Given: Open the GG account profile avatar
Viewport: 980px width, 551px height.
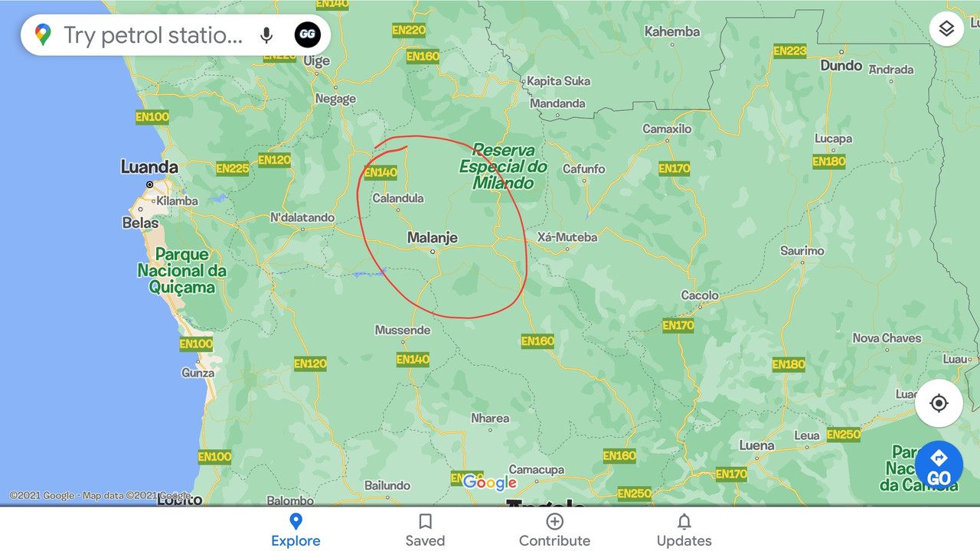Looking at the screenshot, I should click(x=308, y=35).
